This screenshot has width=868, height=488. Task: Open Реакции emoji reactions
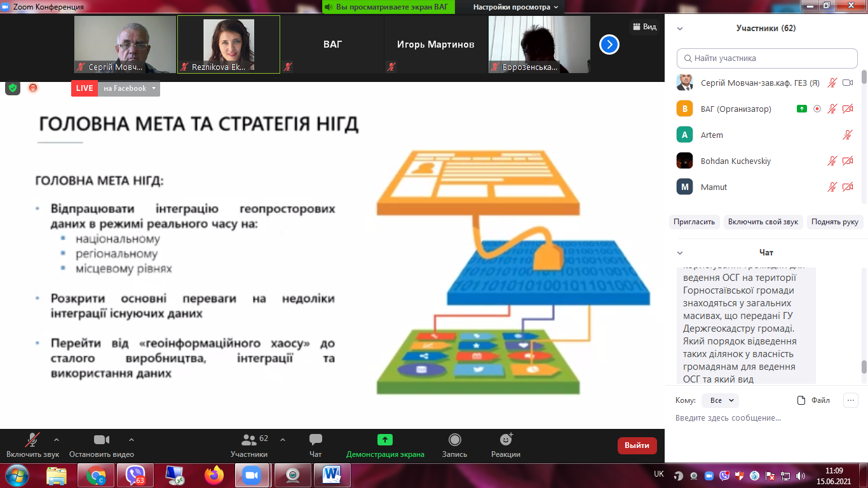(506, 445)
